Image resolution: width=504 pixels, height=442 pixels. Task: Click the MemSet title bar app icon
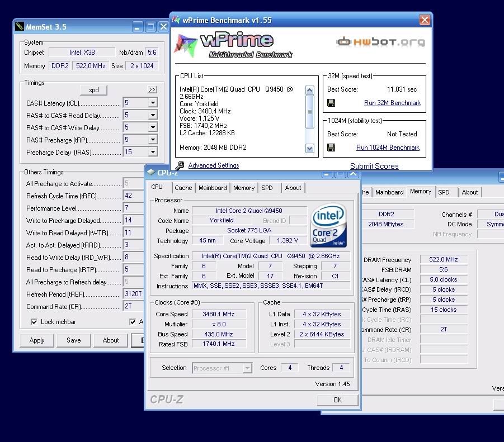pos(19,26)
